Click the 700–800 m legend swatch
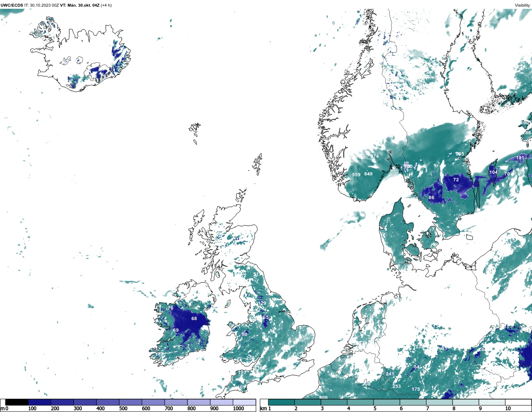 click(x=176, y=402)
